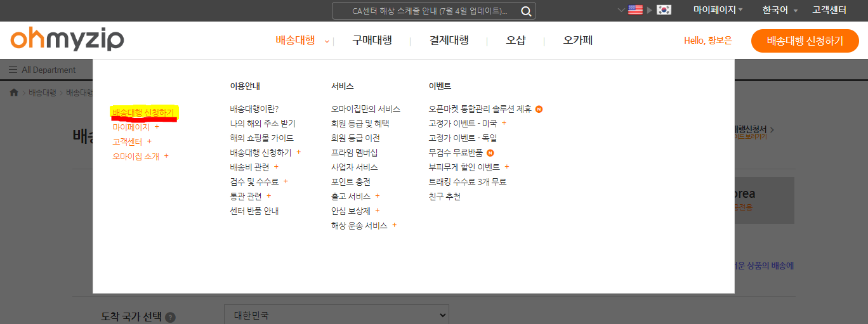Expand 배송비 관련 plus sign
The height and width of the screenshot is (324, 868).
(x=276, y=167)
